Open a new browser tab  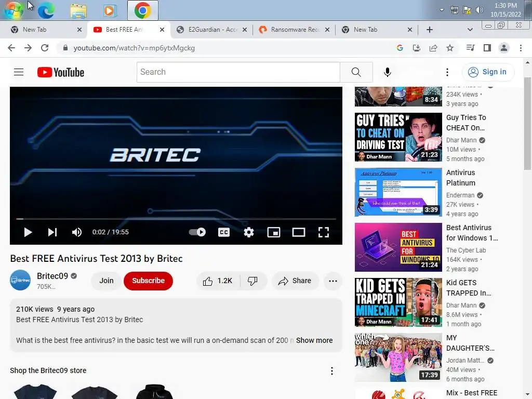coord(430,30)
